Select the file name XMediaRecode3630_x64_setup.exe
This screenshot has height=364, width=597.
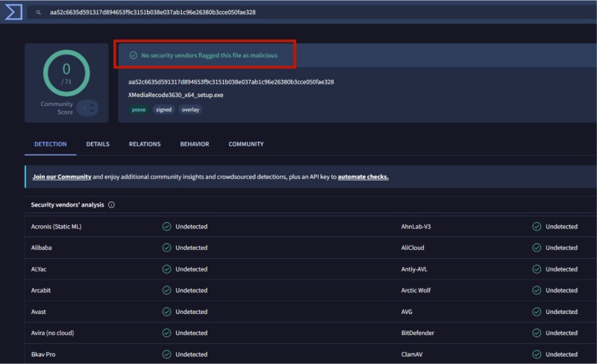click(176, 95)
